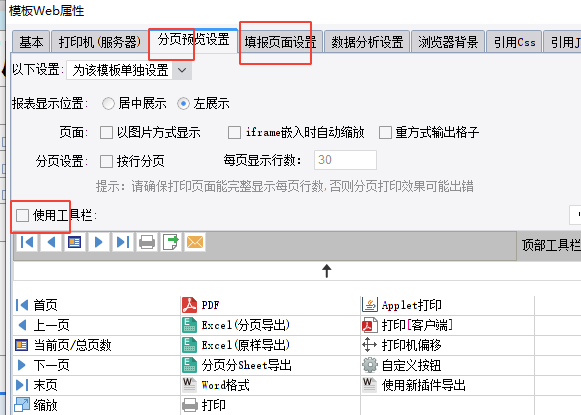Select the 打印机偏移 item
The image size is (581, 415).
click(x=402, y=345)
